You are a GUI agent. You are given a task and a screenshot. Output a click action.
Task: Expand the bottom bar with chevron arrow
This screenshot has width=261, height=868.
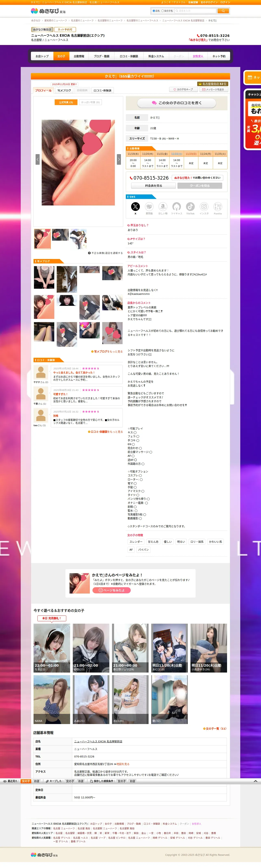(256, 781)
